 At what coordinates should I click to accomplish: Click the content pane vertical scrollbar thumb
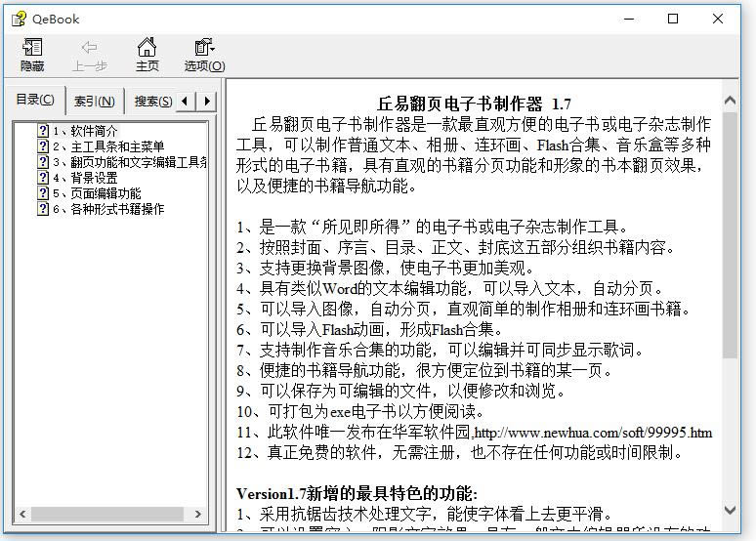[730, 234]
